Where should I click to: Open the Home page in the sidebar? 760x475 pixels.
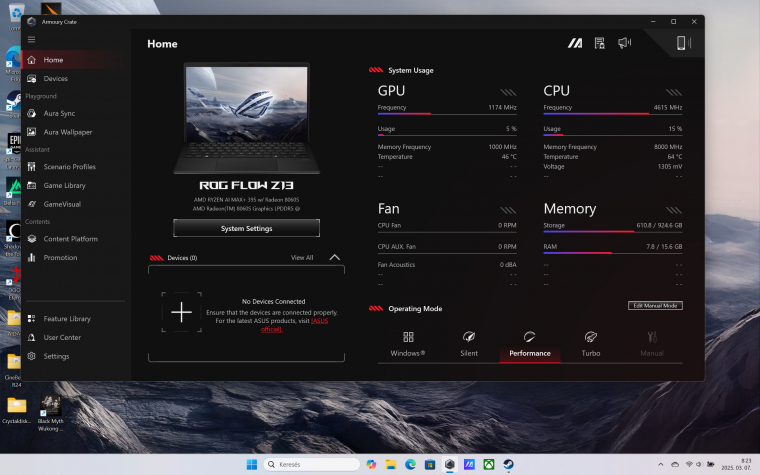73,60
